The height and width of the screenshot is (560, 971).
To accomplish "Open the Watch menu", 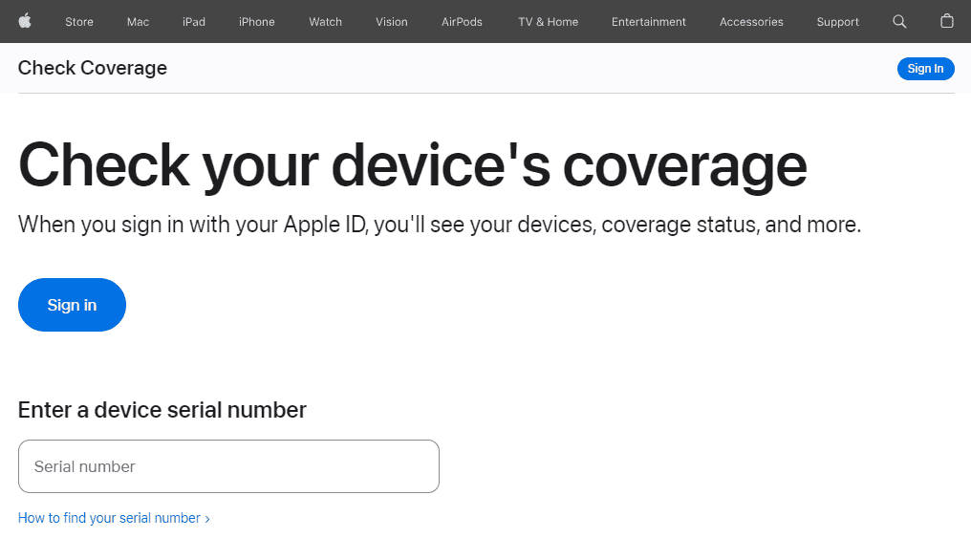I will 325,22.
